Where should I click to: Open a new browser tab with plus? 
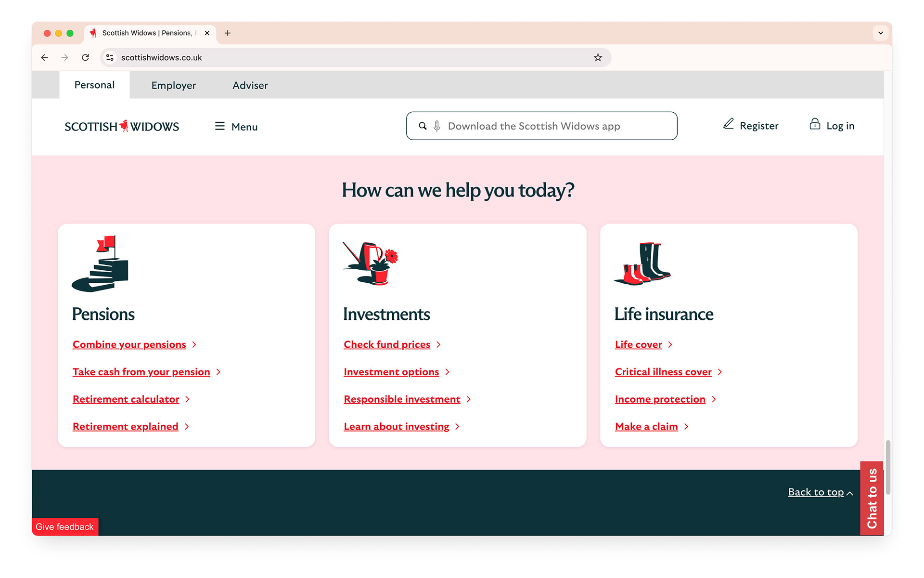pos(228,33)
